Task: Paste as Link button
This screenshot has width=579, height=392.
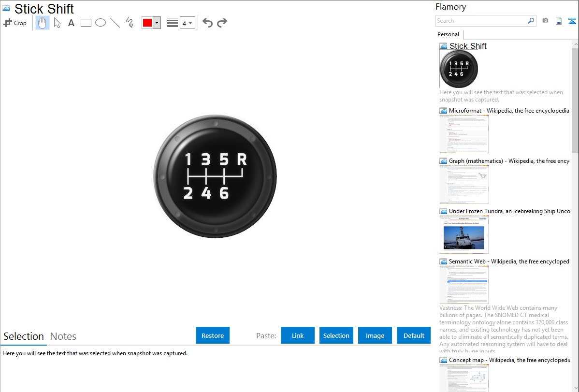Action: [x=298, y=335]
